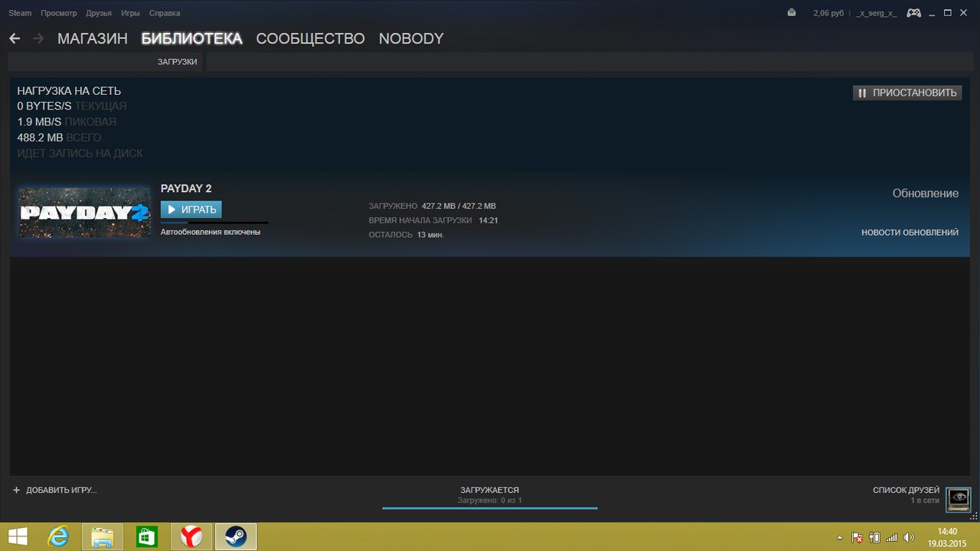Click the 1 в сети friends count
This screenshot has height=551, width=980.
[925, 500]
